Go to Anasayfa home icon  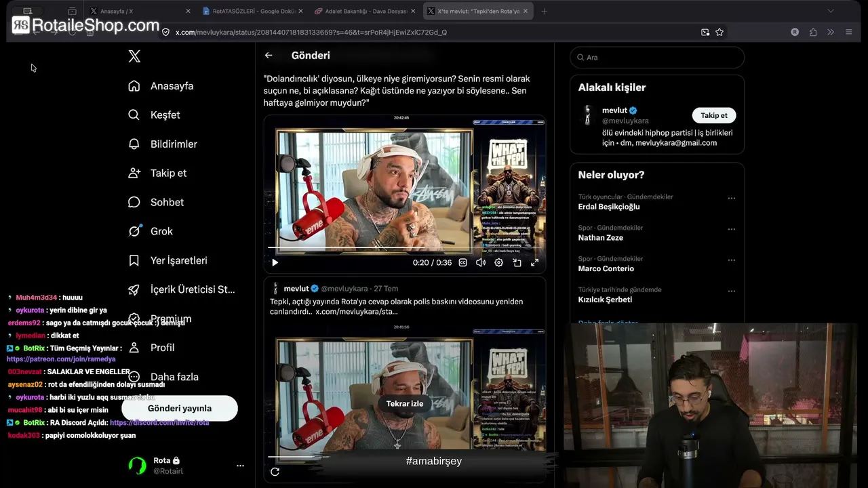tap(134, 86)
